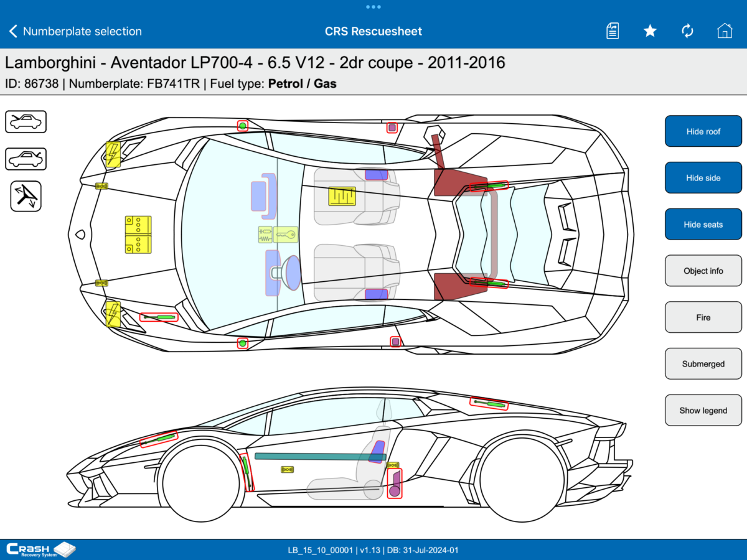
Task: Tap door gas strut in side view
Action: tap(247, 473)
